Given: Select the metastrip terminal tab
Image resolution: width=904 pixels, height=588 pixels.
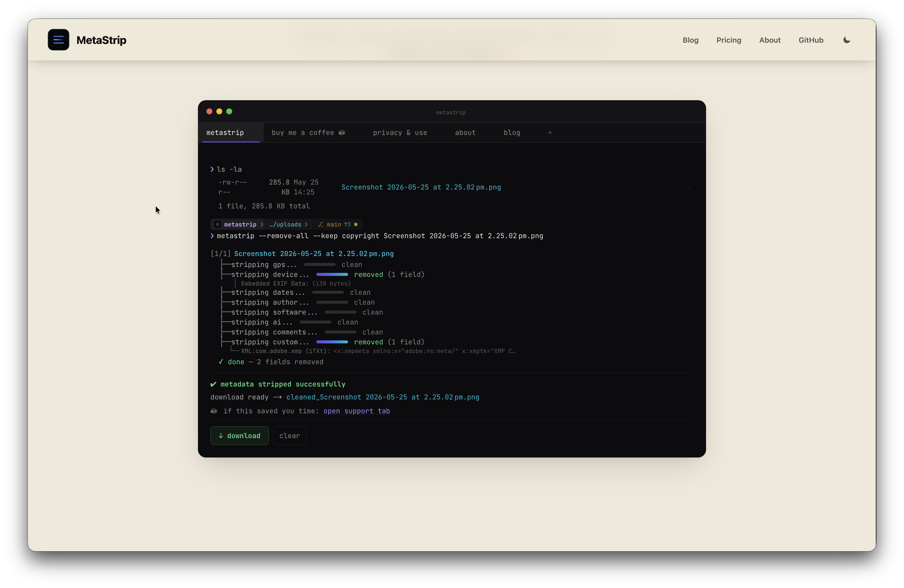Looking at the screenshot, I should (231, 132).
